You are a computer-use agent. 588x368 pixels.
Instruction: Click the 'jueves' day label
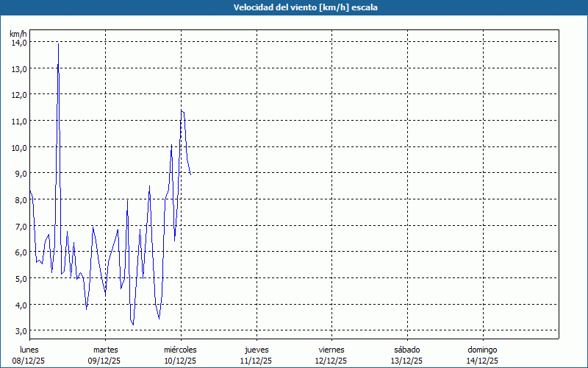[x=257, y=350]
